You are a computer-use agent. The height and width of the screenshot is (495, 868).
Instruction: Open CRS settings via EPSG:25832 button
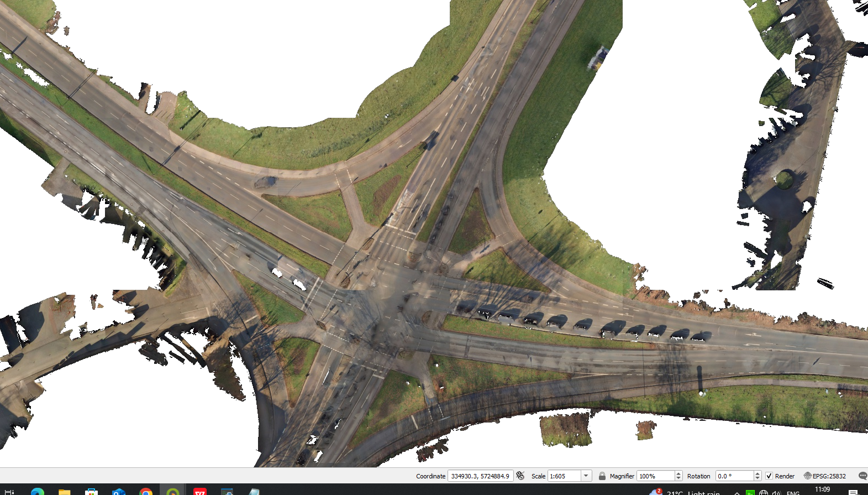point(825,476)
